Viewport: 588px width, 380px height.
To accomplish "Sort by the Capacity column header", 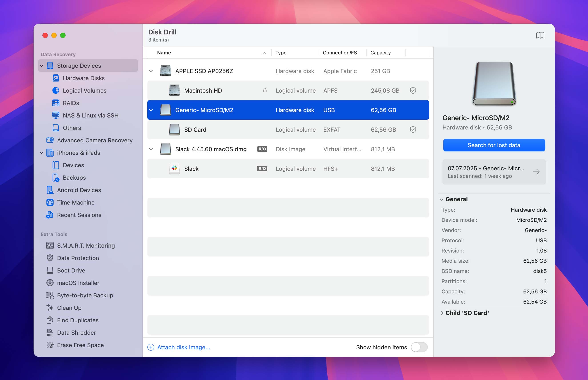I will pyautogui.click(x=386, y=53).
